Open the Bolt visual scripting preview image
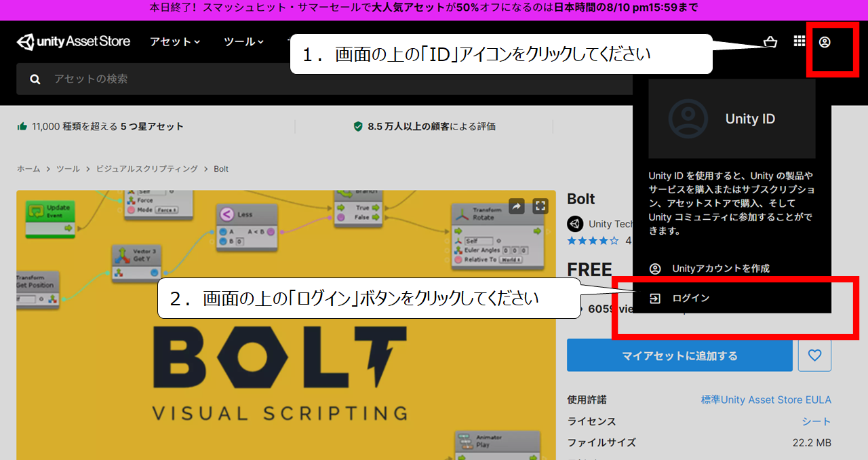Image resolution: width=868 pixels, height=460 pixels. click(x=286, y=325)
